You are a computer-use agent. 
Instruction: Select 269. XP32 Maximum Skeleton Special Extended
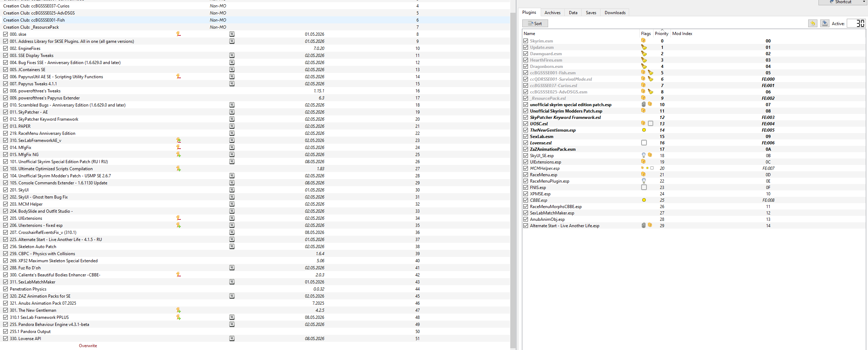pos(54,260)
